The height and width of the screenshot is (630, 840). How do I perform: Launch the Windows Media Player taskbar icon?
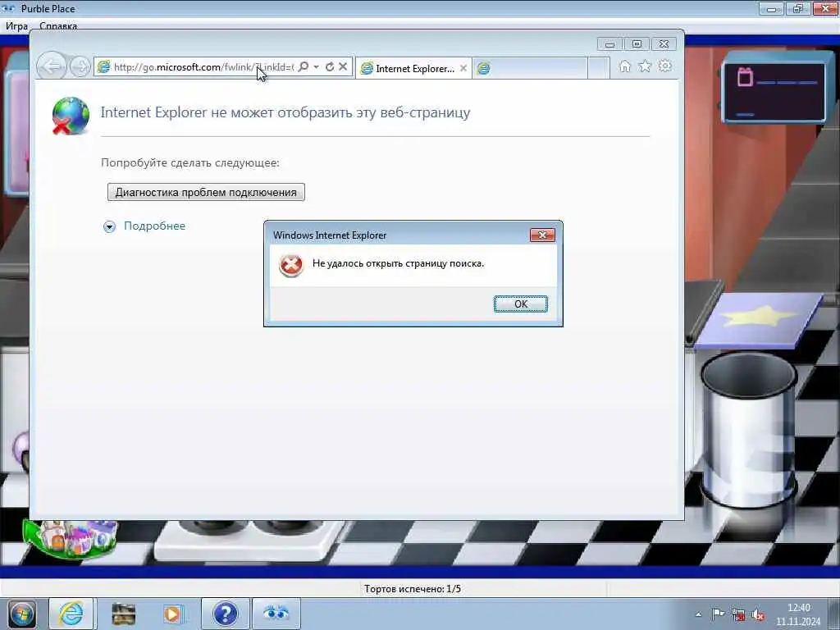172,614
